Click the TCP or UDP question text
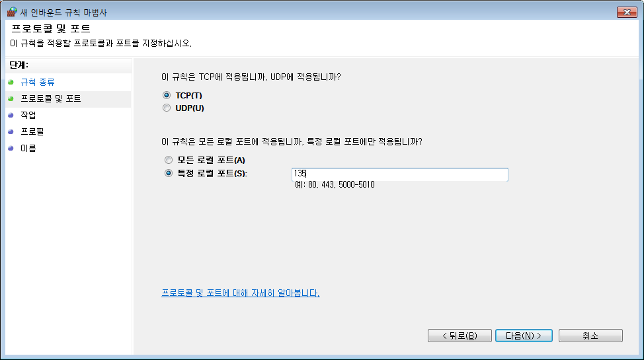Viewport: 644px width, 360px height. pyautogui.click(x=251, y=77)
